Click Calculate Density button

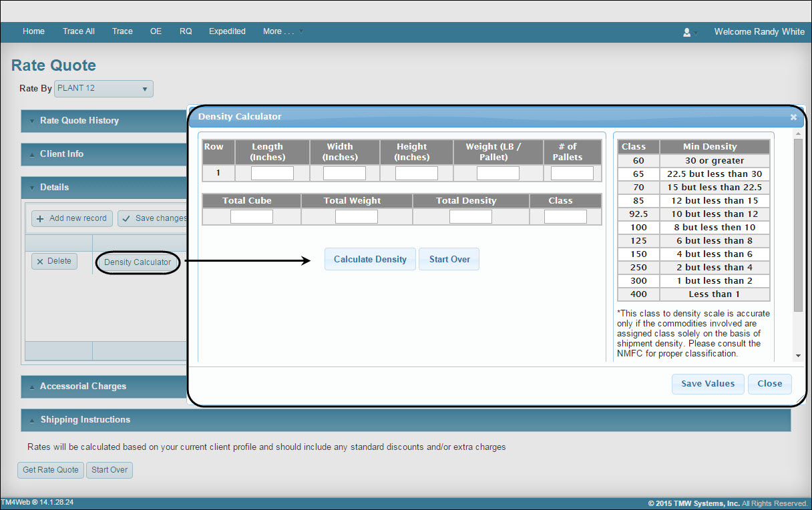370,259
